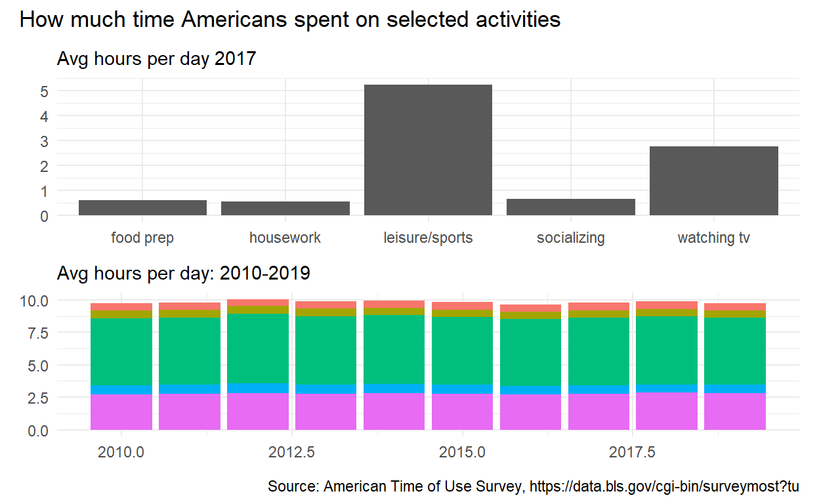819x504 pixels.
Task: Select the housework bar in the top chart
Action: (x=285, y=208)
